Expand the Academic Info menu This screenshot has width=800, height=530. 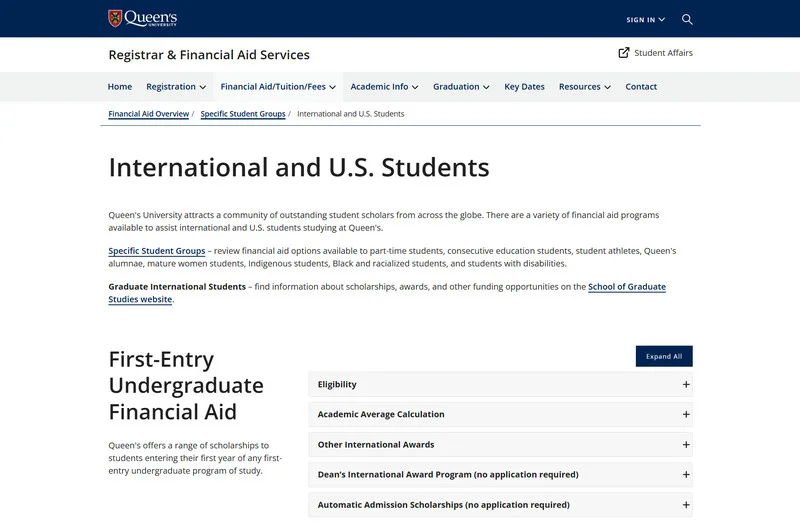click(384, 87)
